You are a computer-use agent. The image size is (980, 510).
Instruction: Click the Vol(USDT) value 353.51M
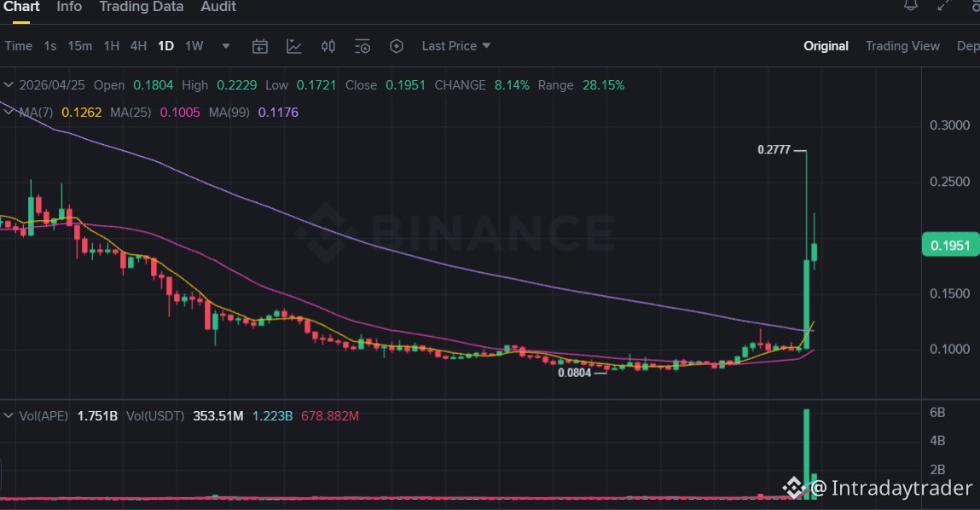[218, 416]
